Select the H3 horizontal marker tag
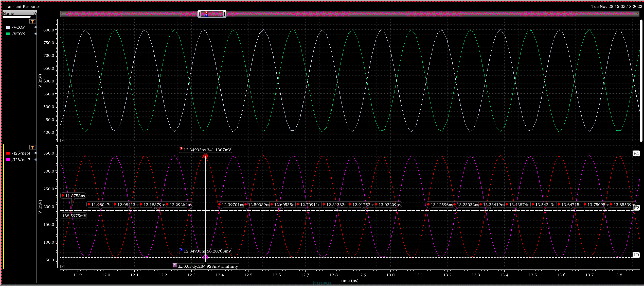Image resolution: width=644 pixels, height=286 pixels. 636,255
